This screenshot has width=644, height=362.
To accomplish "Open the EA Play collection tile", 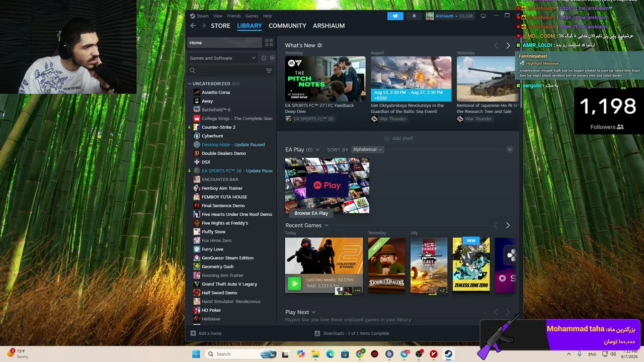I will pos(327,186).
